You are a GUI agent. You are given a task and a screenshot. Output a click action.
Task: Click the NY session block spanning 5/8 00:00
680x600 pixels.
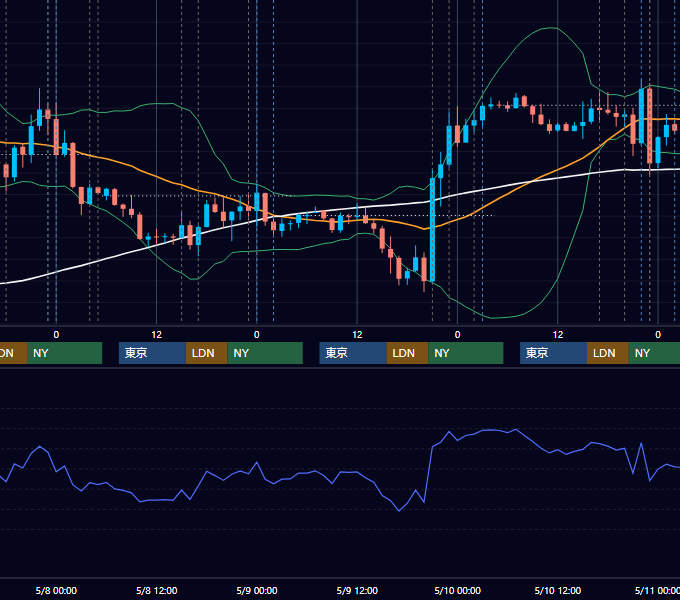coord(65,353)
